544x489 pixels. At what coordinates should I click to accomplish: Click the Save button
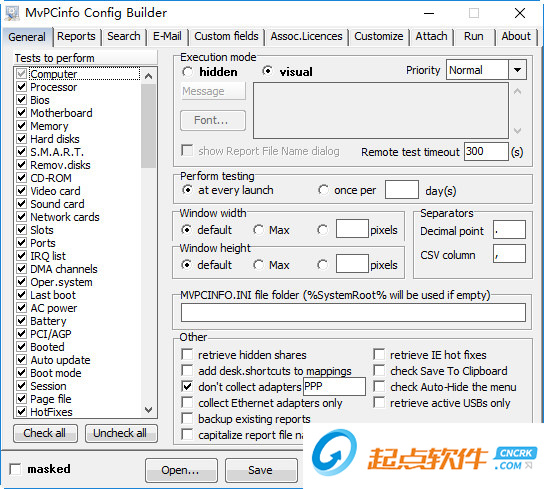(261, 470)
